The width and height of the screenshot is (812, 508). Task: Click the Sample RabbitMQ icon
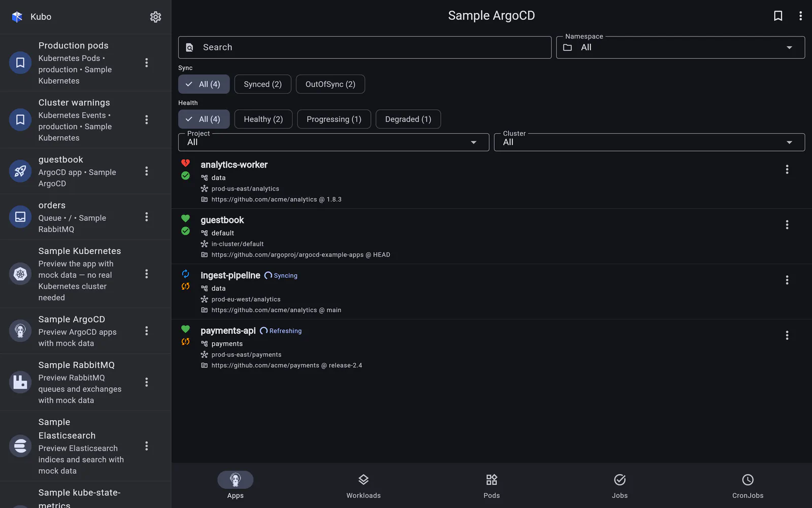pyautogui.click(x=20, y=382)
